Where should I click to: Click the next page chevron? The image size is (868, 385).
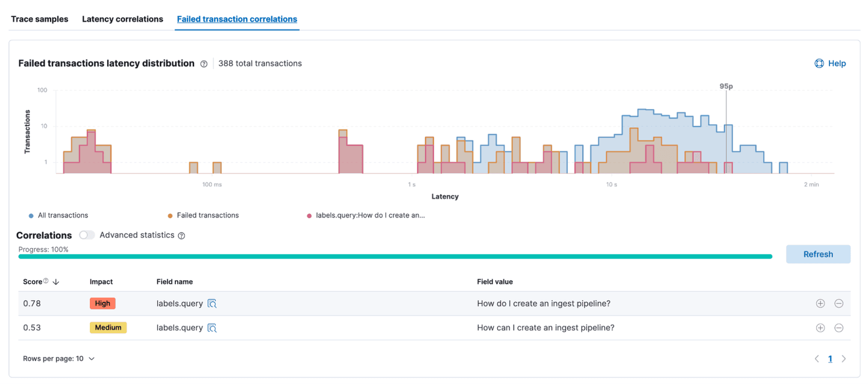click(x=844, y=358)
